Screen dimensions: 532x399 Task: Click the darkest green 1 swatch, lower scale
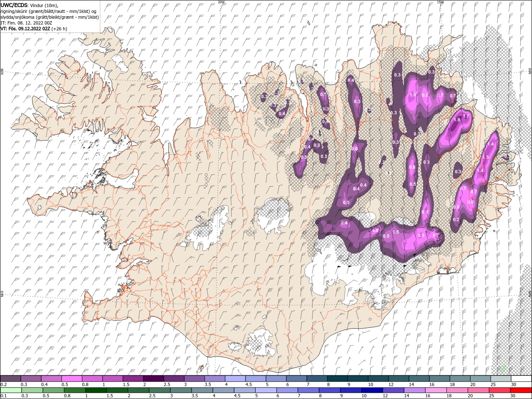point(96,390)
